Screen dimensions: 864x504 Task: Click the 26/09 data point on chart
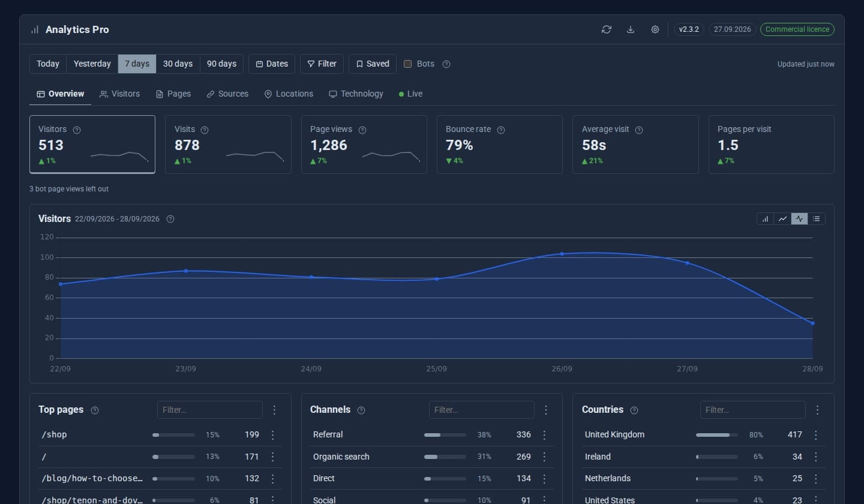pos(562,254)
